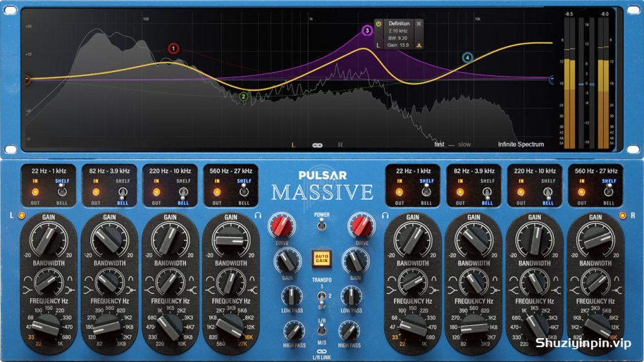Select purple EQ node 3 on the graph
The width and height of the screenshot is (644, 362).
pos(367,30)
